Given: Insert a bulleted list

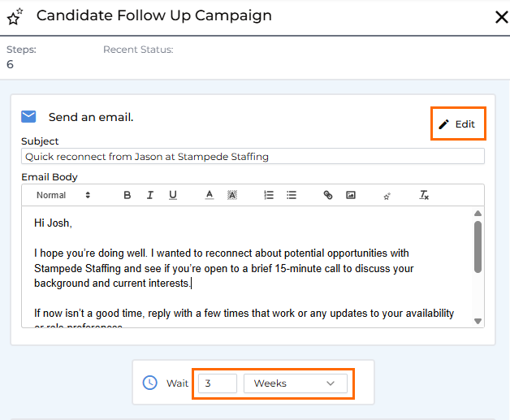Looking at the screenshot, I should (292, 195).
